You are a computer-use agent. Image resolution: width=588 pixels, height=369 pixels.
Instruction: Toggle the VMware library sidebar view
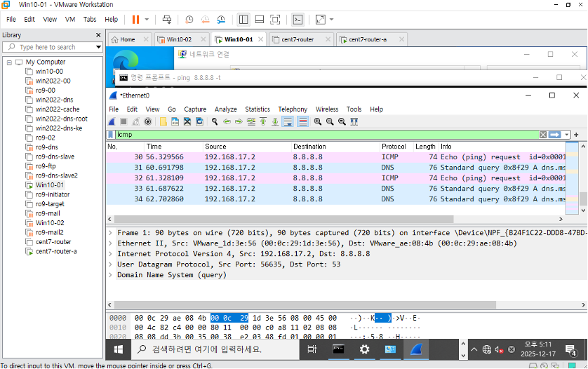pyautogui.click(x=243, y=20)
